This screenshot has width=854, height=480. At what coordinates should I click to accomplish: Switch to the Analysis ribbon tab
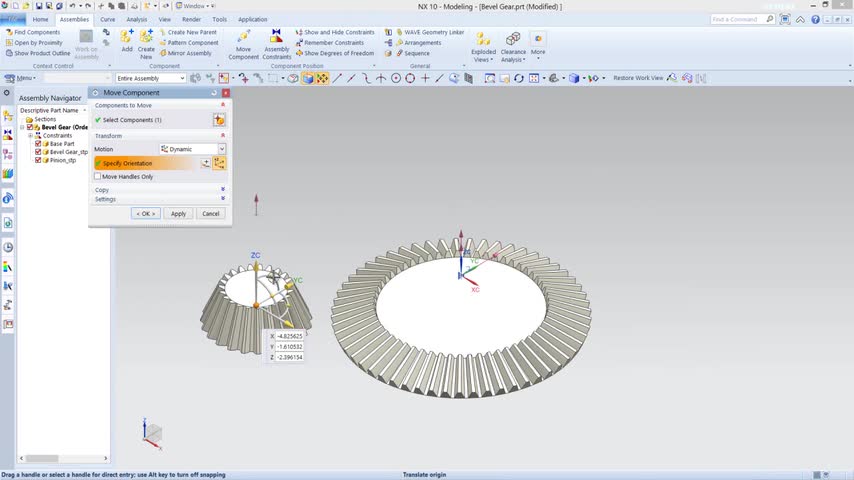[x=137, y=19]
